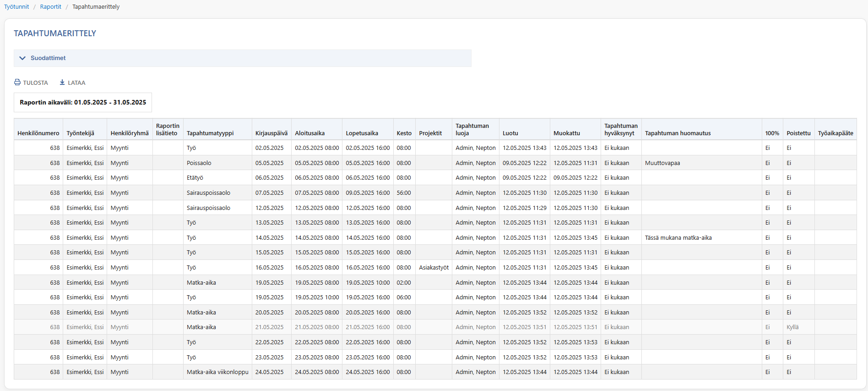Click the 06:00 duration cell
Screen dimensions: 868x391
pyautogui.click(x=404, y=297)
